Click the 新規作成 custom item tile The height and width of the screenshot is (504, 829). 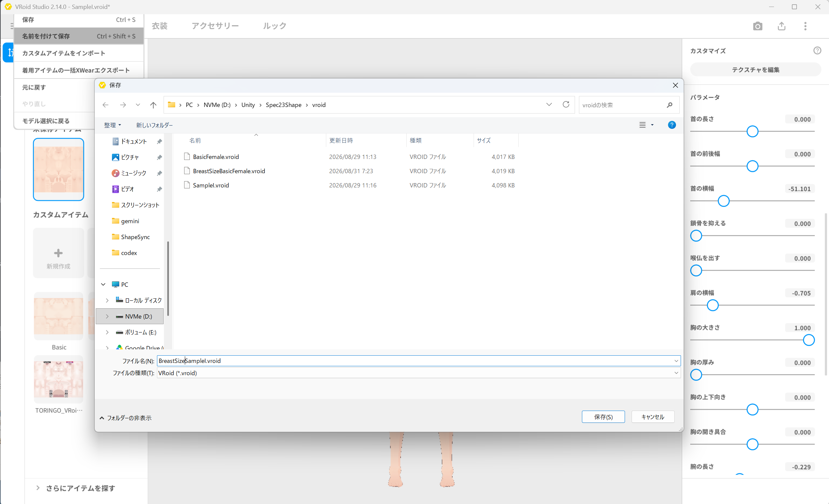click(x=59, y=253)
